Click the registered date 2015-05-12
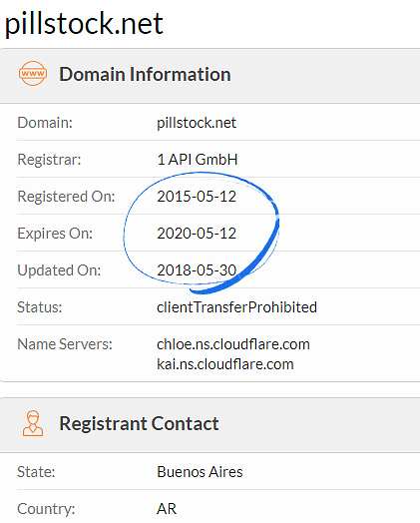The height and width of the screenshot is (523, 420). (197, 196)
